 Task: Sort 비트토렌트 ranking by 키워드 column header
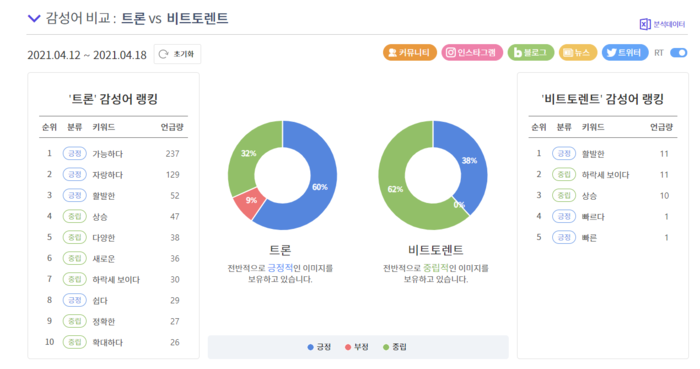(593, 127)
